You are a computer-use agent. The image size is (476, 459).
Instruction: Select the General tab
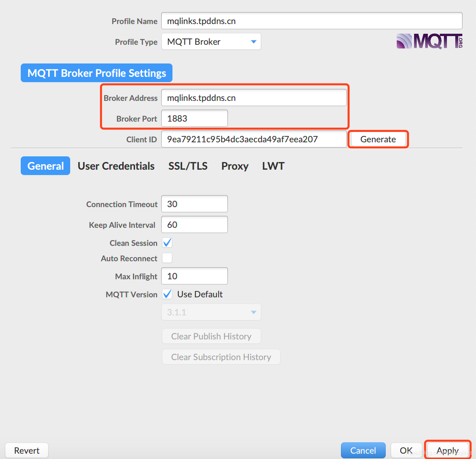coord(45,166)
